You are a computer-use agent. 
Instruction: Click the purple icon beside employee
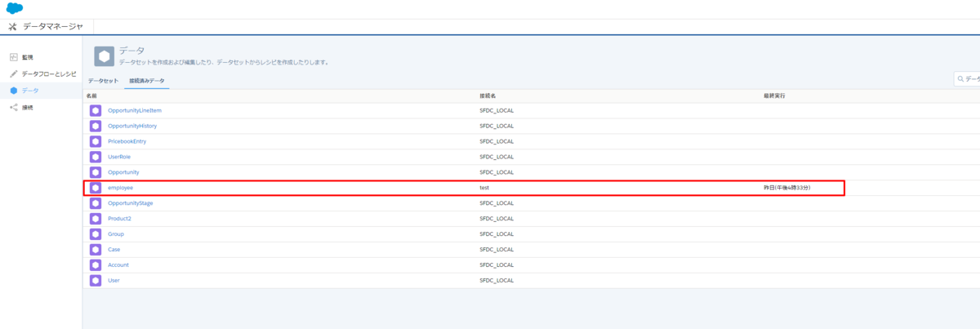96,188
